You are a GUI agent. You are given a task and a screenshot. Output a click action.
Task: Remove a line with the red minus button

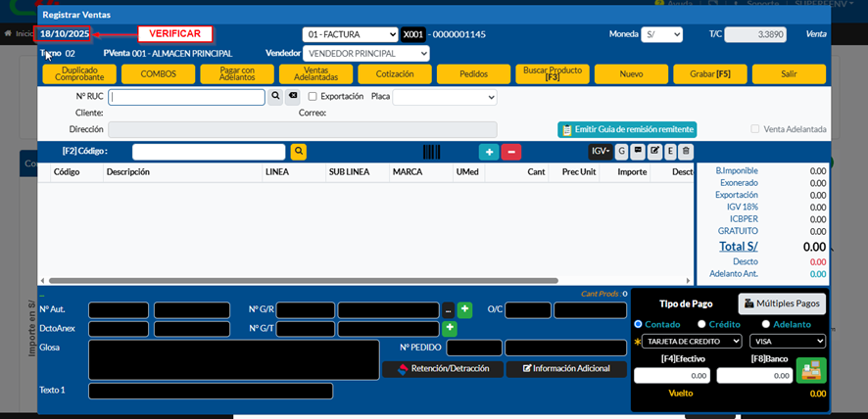[510, 152]
